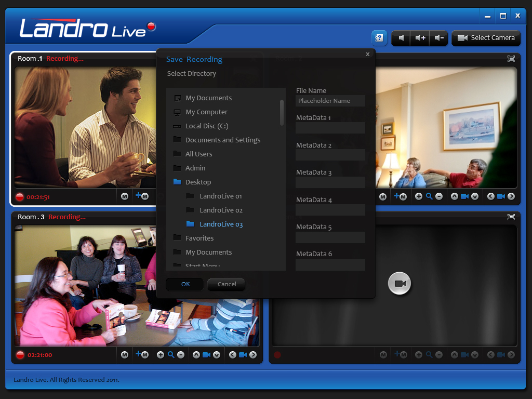Click the Room 3 timer 02:21:00

click(39, 355)
